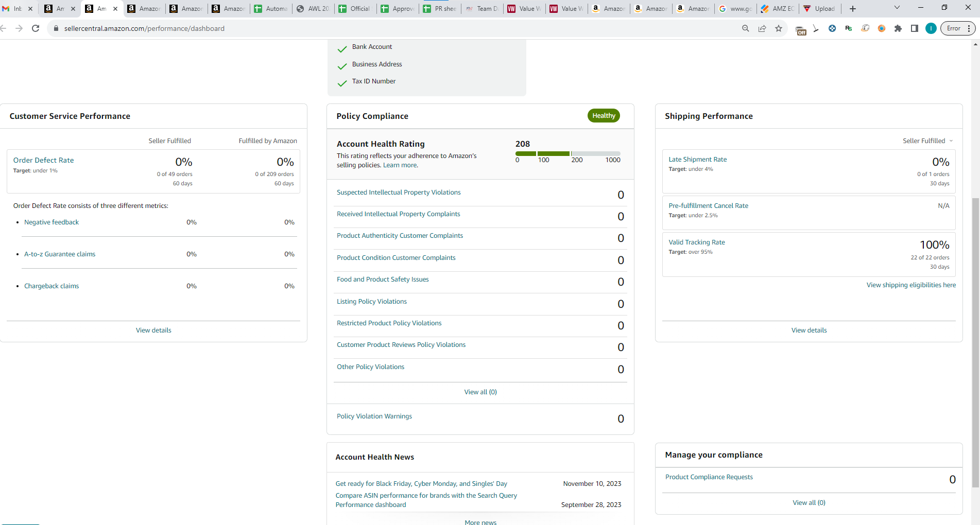Open Received Intellectual Property Complaints
The height and width of the screenshot is (525, 980).
click(x=398, y=214)
